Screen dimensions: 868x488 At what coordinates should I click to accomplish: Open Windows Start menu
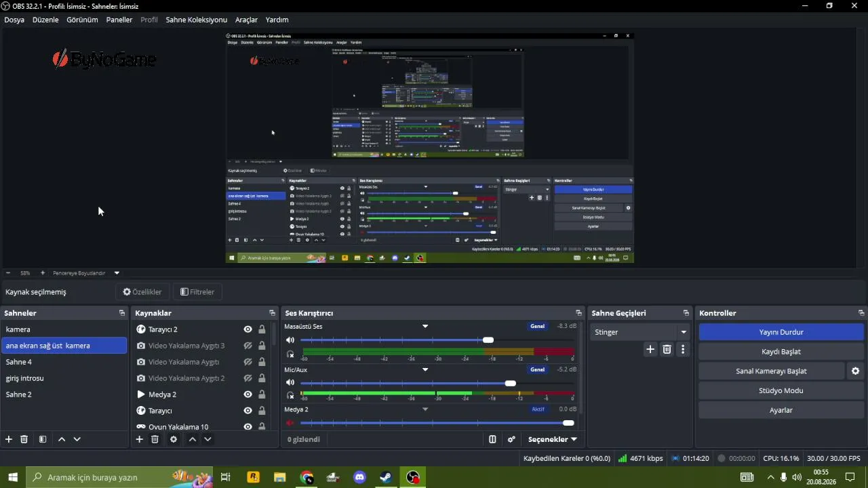point(13,477)
